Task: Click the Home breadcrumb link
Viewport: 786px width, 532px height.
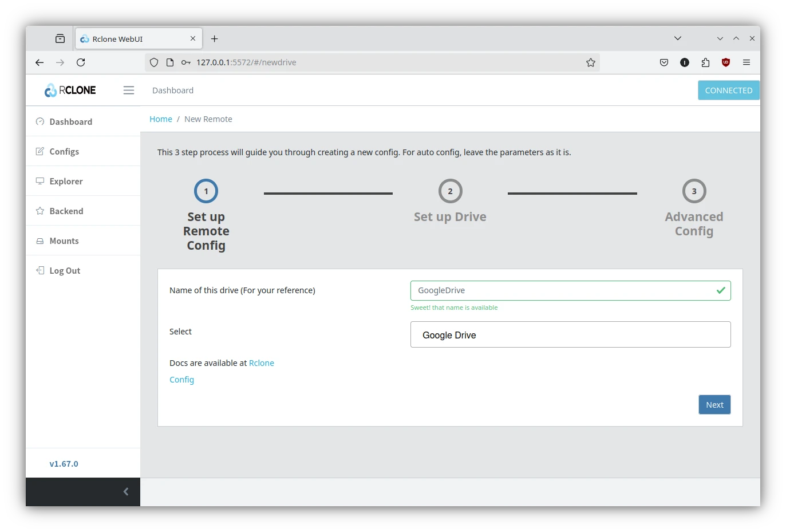Action: [161, 119]
